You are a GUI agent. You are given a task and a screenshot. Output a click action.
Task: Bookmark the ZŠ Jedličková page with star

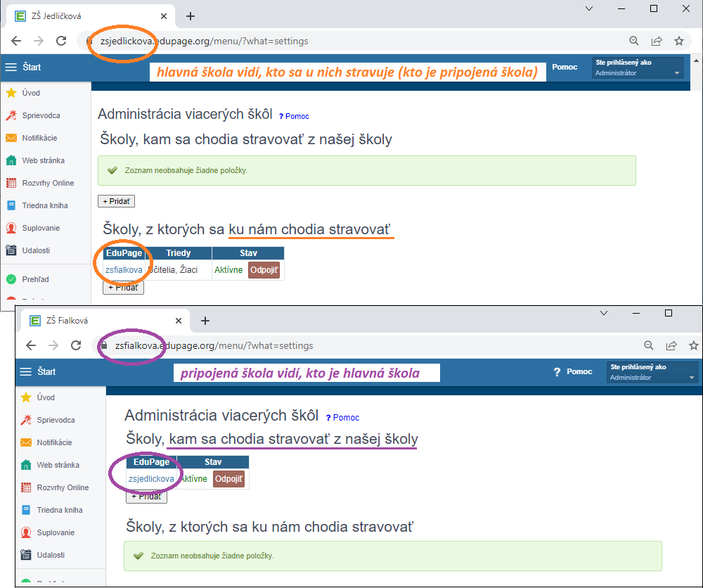[679, 41]
